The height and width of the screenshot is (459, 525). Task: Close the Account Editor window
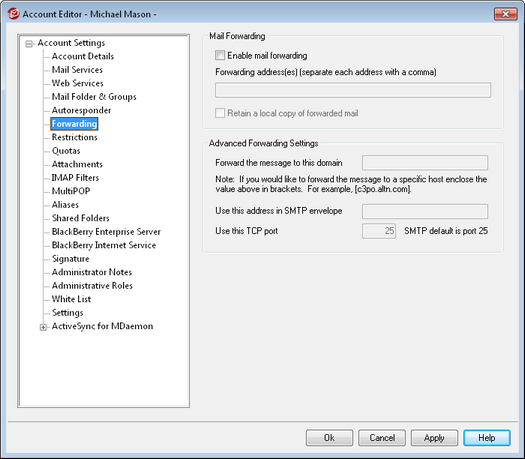[x=505, y=14]
